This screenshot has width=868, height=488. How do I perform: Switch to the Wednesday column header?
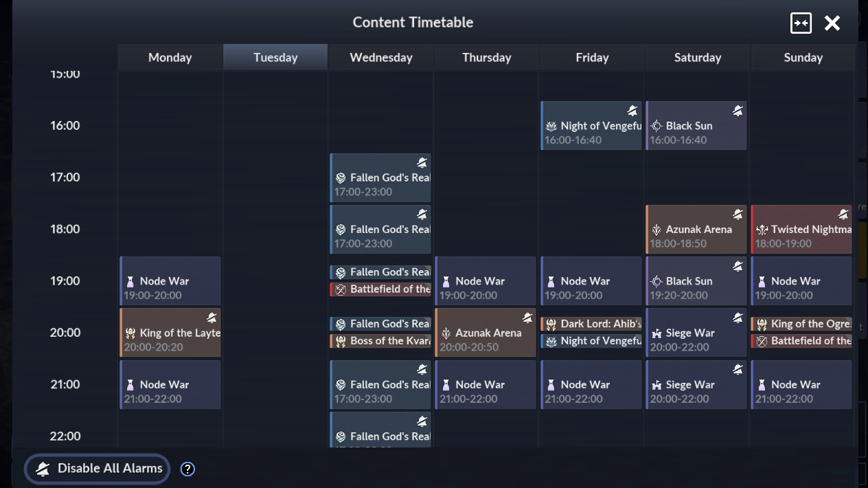tap(381, 58)
